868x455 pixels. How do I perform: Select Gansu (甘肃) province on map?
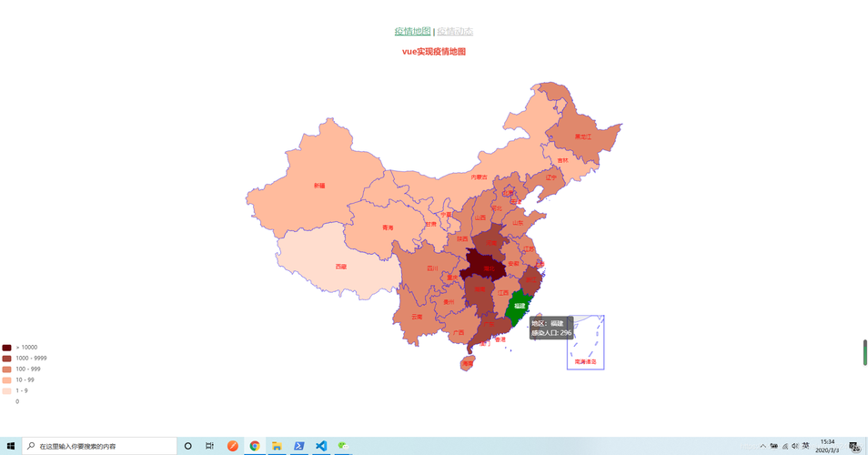430,224
